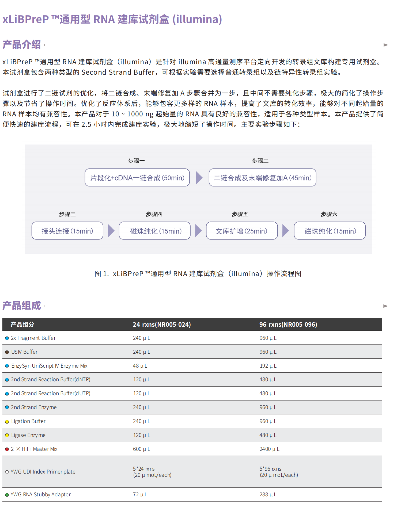Click the yellow dot beside Ligation Buffer

(x=7, y=422)
